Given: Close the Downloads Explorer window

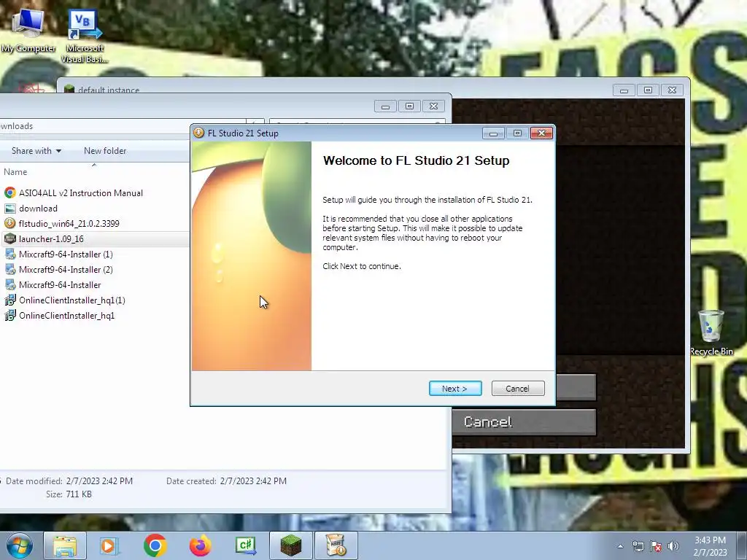Looking at the screenshot, I should [x=433, y=106].
